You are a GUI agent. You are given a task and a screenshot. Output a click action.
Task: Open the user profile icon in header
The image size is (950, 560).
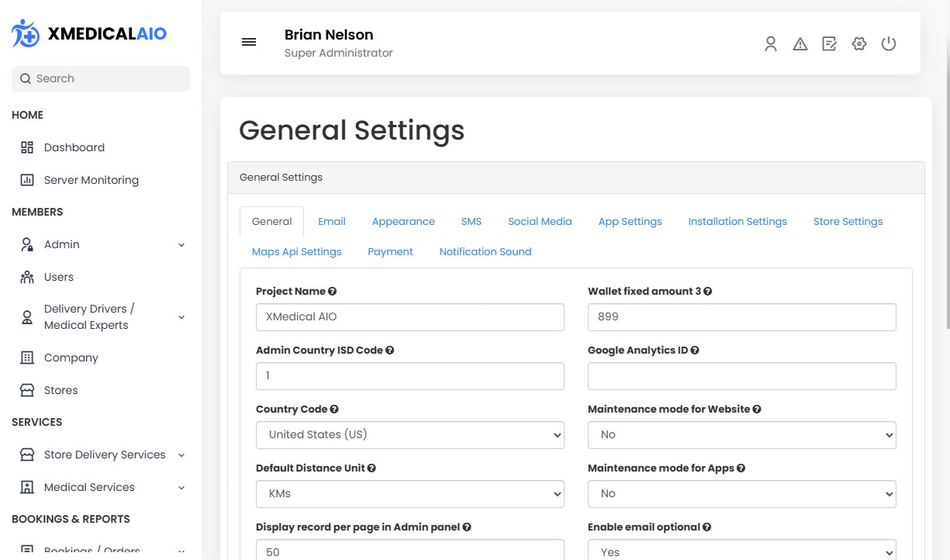(770, 43)
